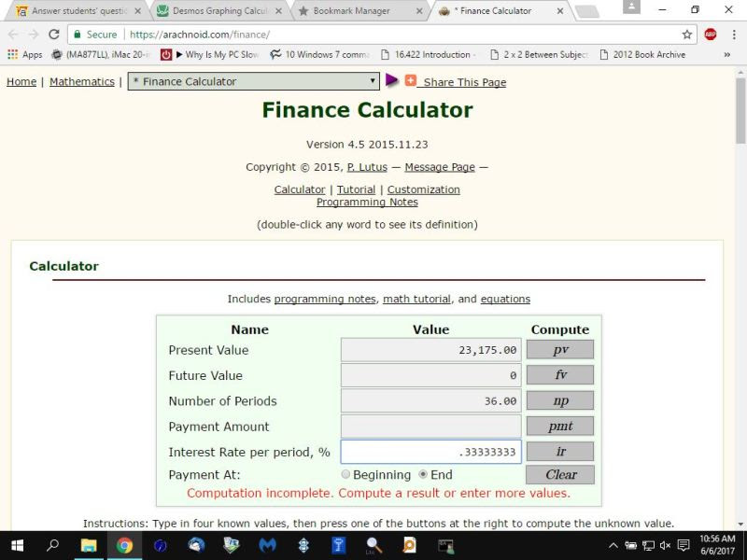Click the muted volume tray icon
Image resolution: width=747 pixels, height=560 pixels.
tap(665, 545)
